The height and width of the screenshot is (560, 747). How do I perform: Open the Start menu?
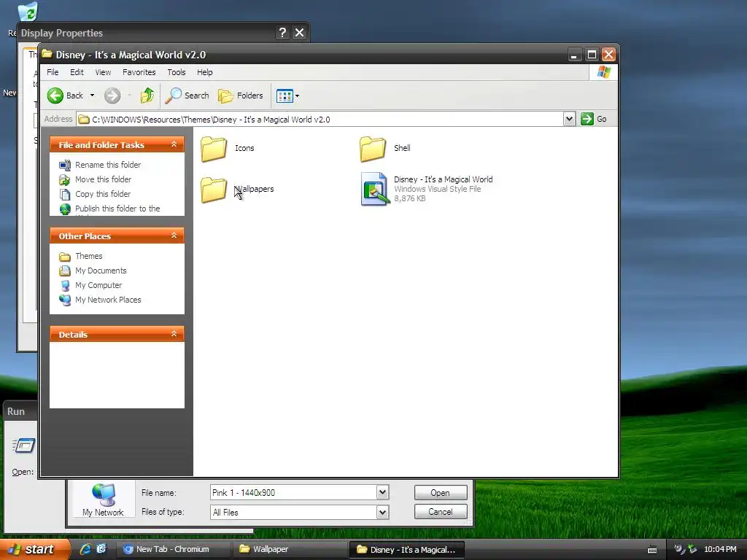point(34,550)
